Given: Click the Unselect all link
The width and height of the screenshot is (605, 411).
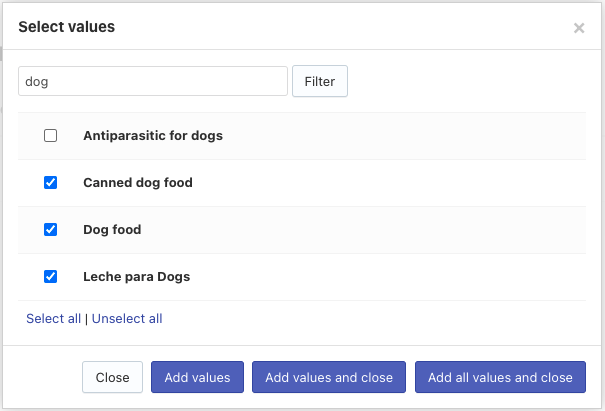Looking at the screenshot, I should (x=127, y=319).
